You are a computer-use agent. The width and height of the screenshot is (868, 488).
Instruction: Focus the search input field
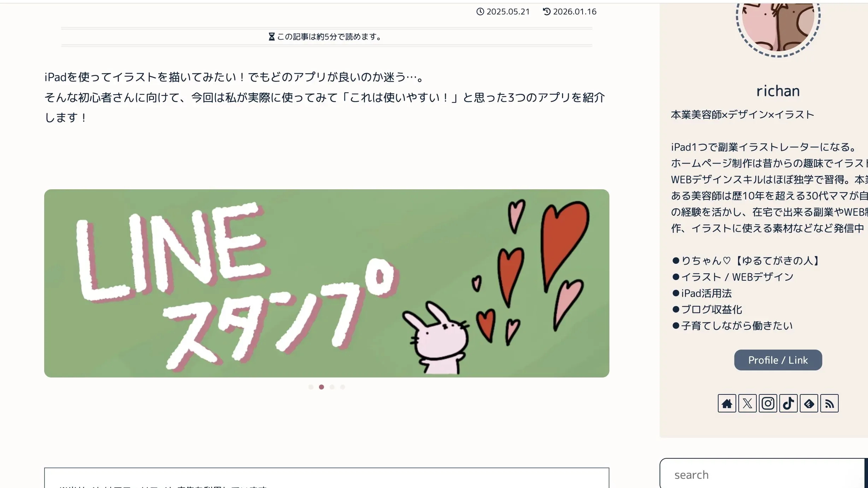pos(762,474)
